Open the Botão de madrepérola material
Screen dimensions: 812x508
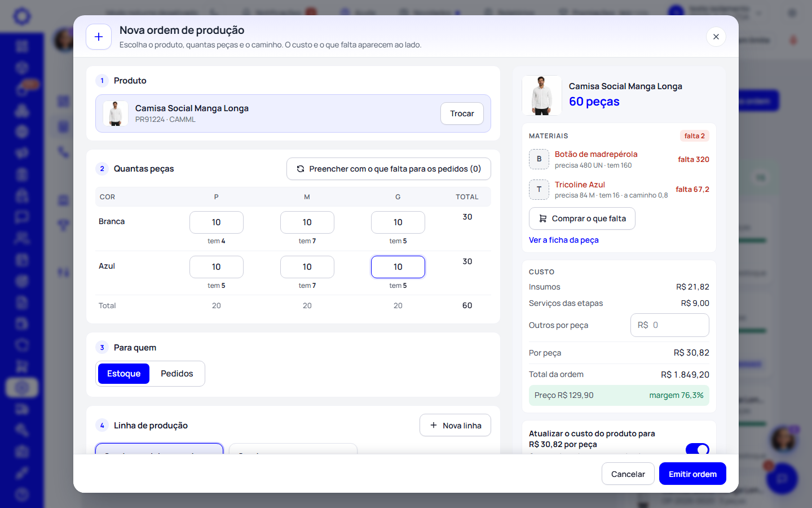[x=596, y=154]
